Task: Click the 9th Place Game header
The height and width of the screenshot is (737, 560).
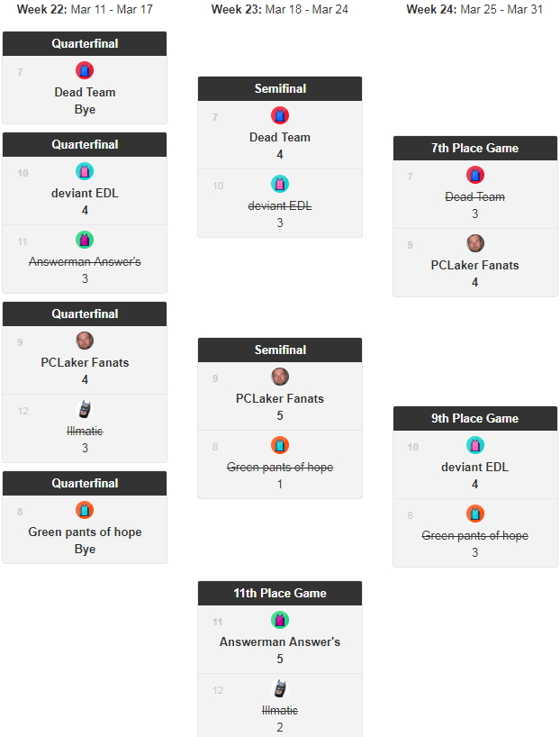Action: pos(475,418)
